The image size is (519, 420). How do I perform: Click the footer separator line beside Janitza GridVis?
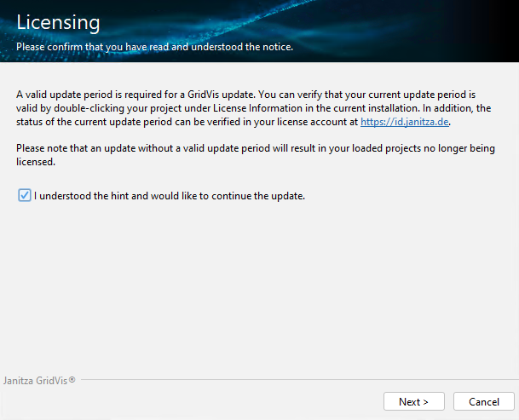click(x=298, y=380)
